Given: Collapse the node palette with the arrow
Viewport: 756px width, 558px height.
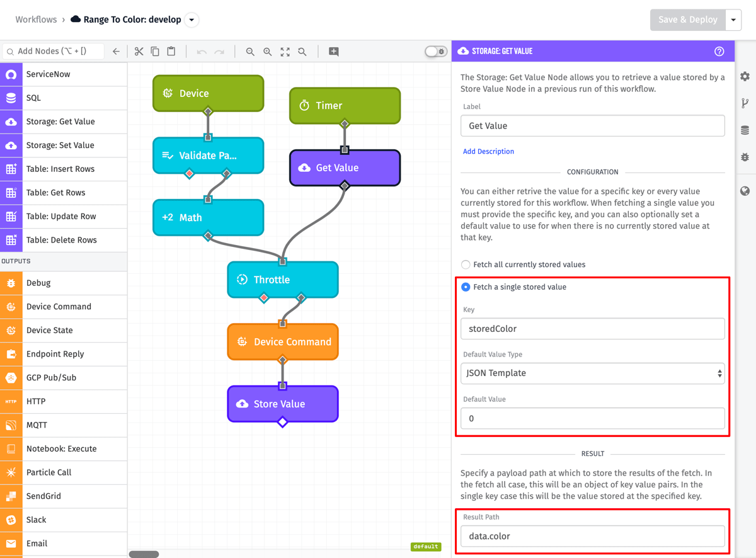Looking at the screenshot, I should 116,52.
